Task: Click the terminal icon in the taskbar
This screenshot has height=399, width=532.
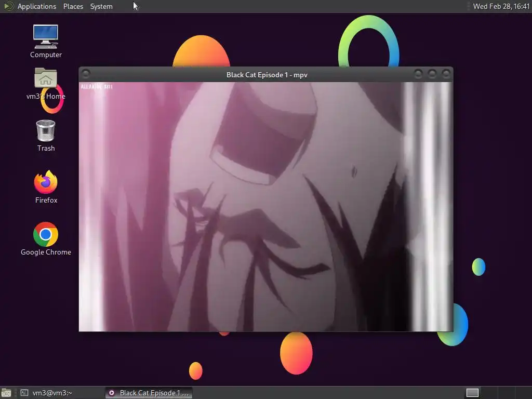Action: pyautogui.click(x=24, y=393)
